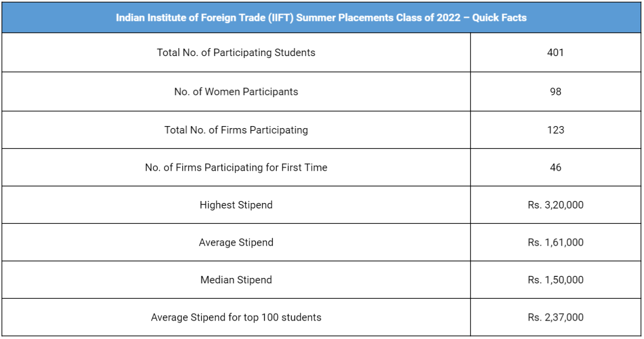Select the value 98 cell

(x=555, y=91)
